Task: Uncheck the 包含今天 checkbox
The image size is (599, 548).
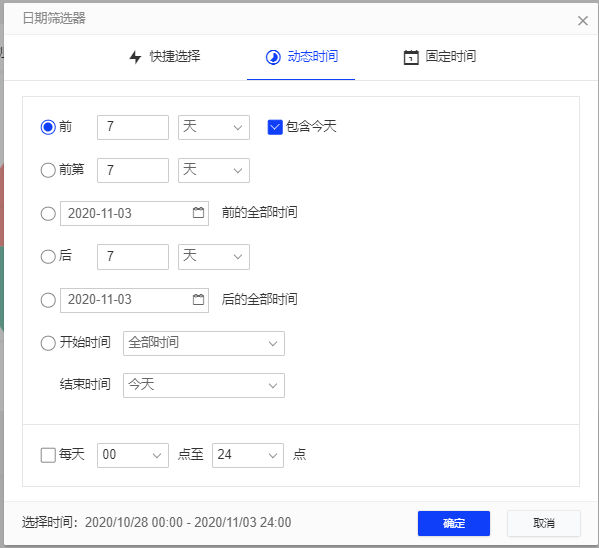Action: 275,127
